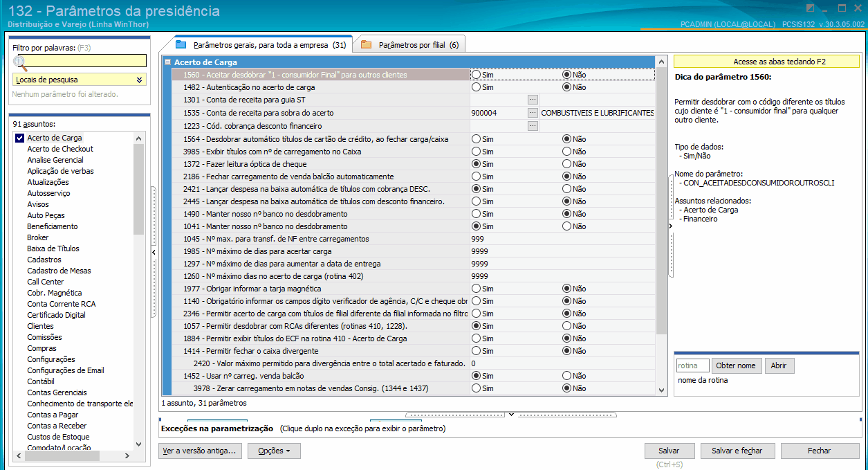Click the value 0 for parameter 2420
This screenshot has height=470, width=868.
[473, 363]
